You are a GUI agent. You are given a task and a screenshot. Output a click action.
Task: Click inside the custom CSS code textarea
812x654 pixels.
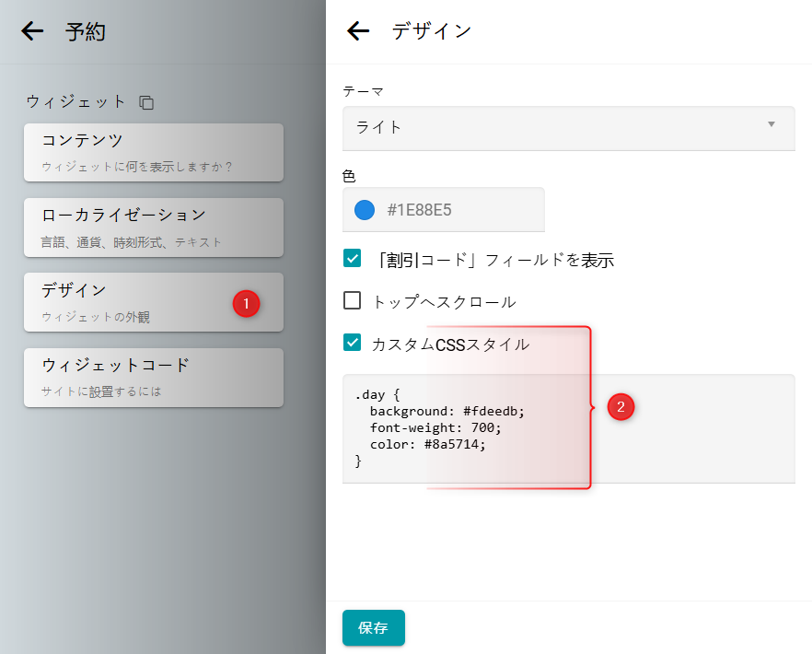tap(569, 428)
